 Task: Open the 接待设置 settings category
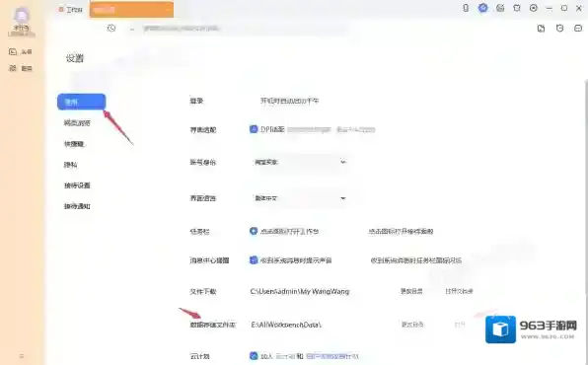[x=77, y=185]
